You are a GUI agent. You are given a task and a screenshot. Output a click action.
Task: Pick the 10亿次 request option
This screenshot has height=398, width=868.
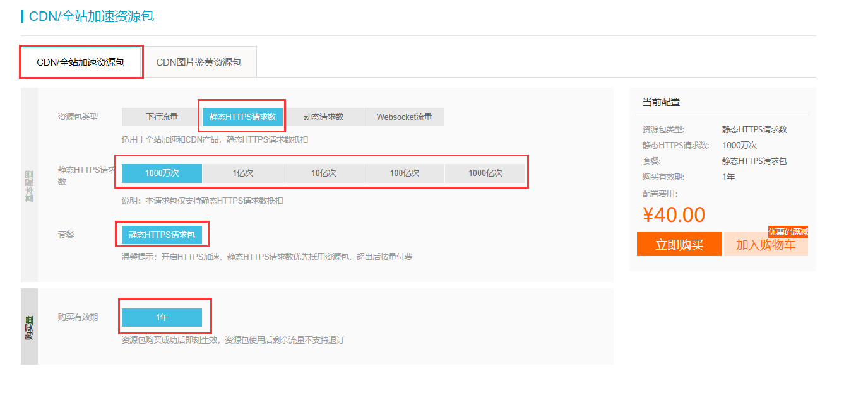(x=323, y=173)
